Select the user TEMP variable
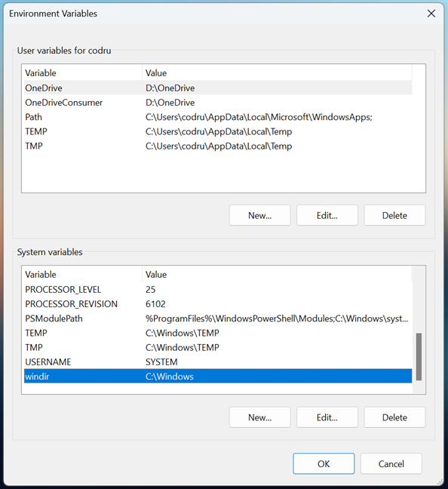Viewport: 448px width, 489px height. pos(218,131)
